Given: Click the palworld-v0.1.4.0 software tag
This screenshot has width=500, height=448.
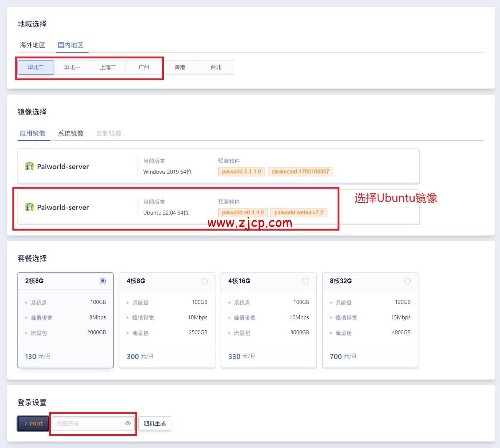Looking at the screenshot, I should click(243, 212).
